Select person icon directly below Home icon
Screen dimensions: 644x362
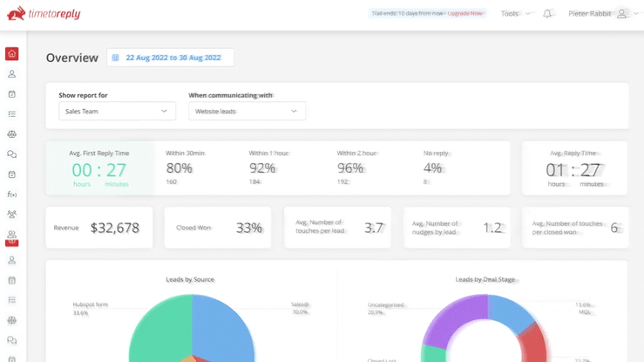pos(12,74)
